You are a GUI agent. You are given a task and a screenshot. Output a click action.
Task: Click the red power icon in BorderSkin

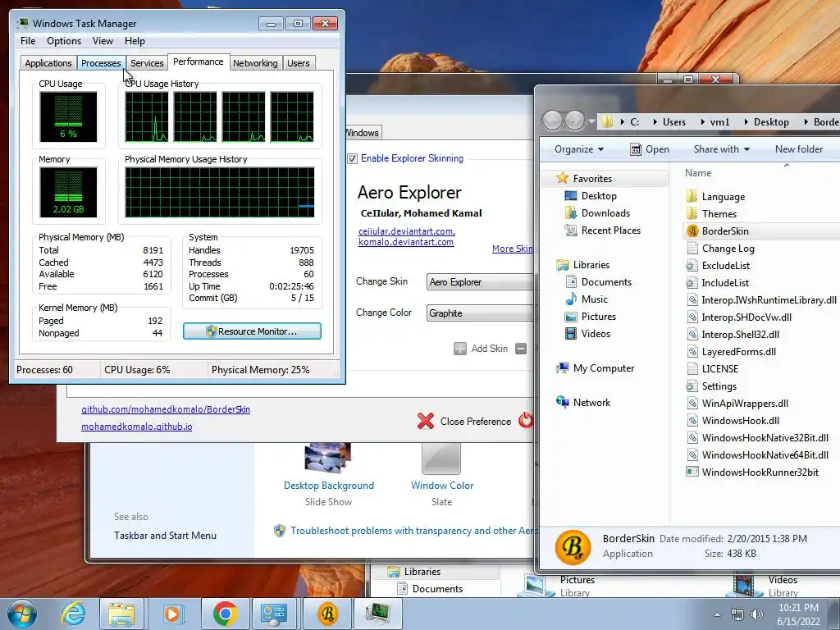526,420
